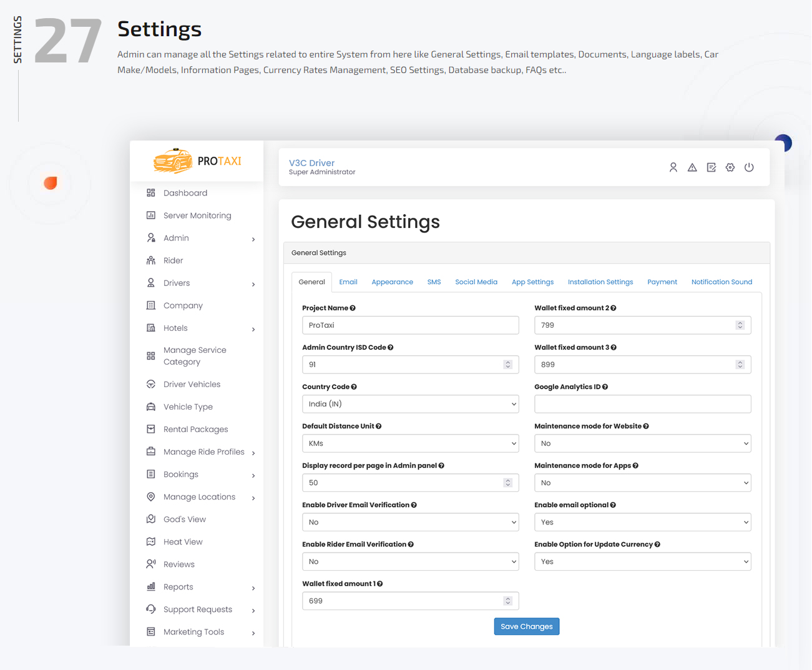Click the Bookings list icon
This screenshot has width=812, height=670.
151,474
